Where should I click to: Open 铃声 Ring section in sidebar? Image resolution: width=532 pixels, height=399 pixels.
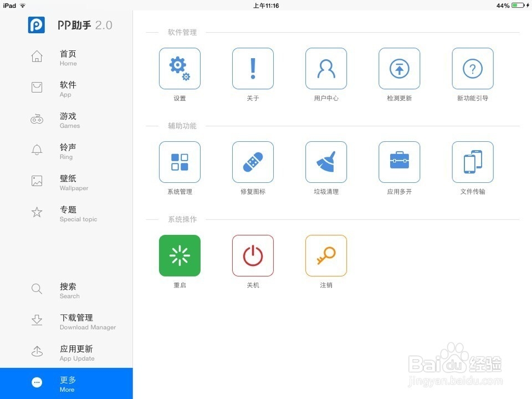point(66,151)
